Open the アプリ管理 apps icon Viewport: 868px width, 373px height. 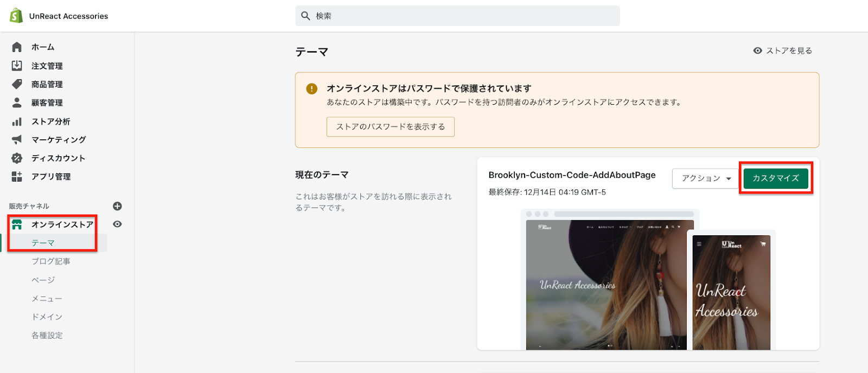(17, 176)
